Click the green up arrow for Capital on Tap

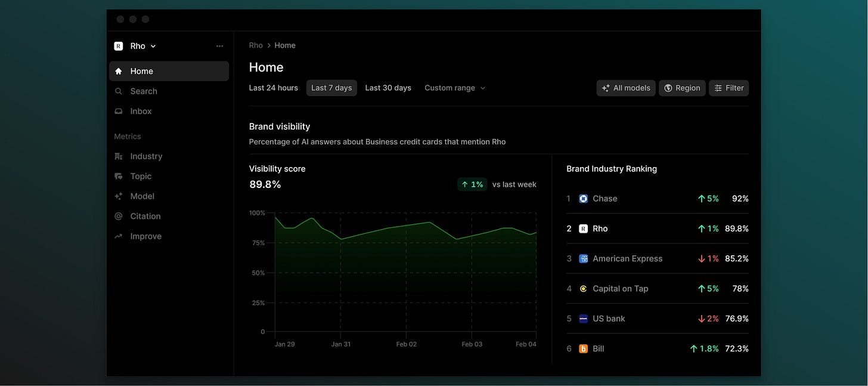[701, 289]
